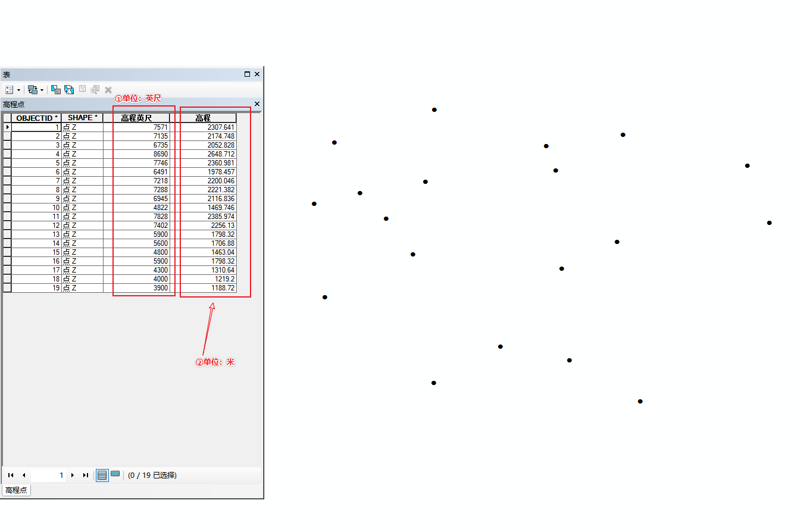The width and height of the screenshot is (798, 532).
Task: Select the row with OBJECTID 10 via its selector
Action: click(x=7, y=208)
